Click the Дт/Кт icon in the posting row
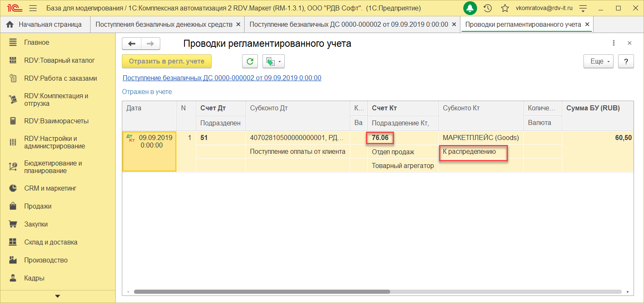 coord(130,138)
